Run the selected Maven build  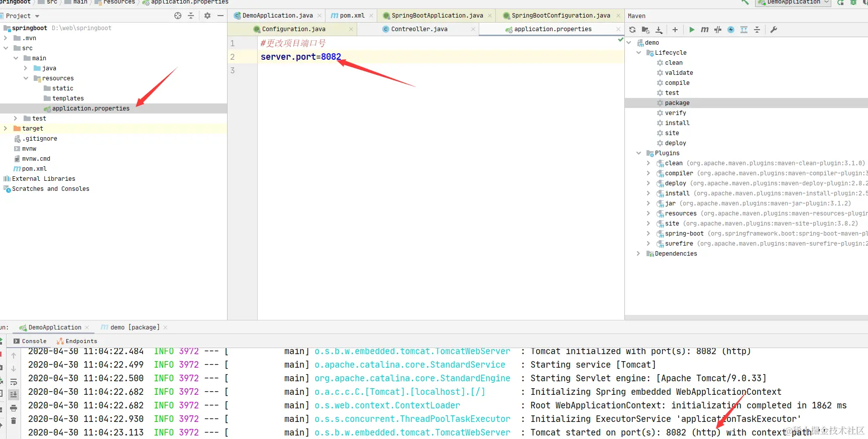692,30
